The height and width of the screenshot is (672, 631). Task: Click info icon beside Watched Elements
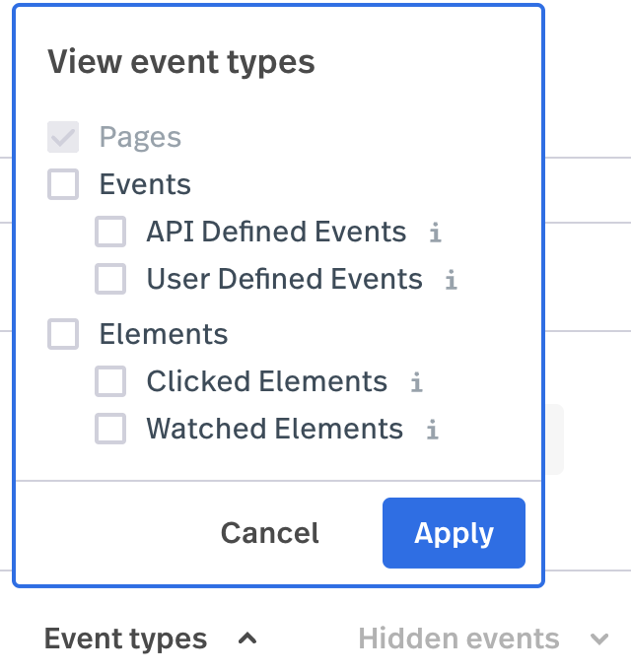coord(433,429)
